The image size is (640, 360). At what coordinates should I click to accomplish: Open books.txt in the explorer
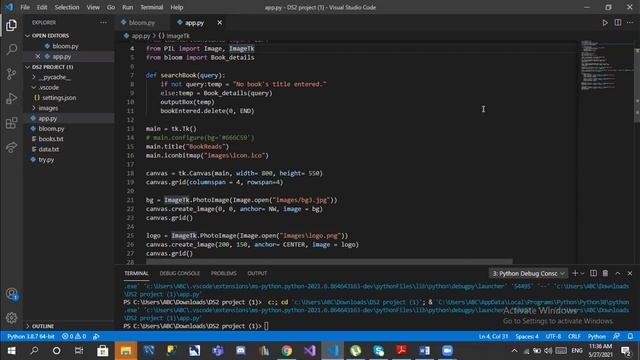[51, 139]
